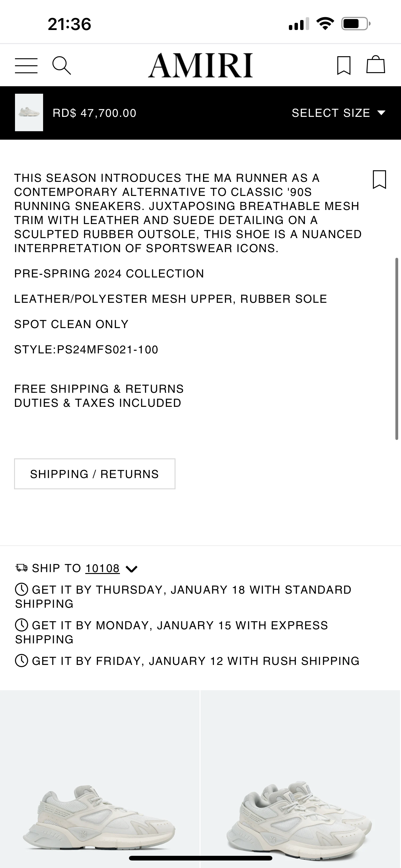
Task: Click the delivery truck icon
Action: 22,568
